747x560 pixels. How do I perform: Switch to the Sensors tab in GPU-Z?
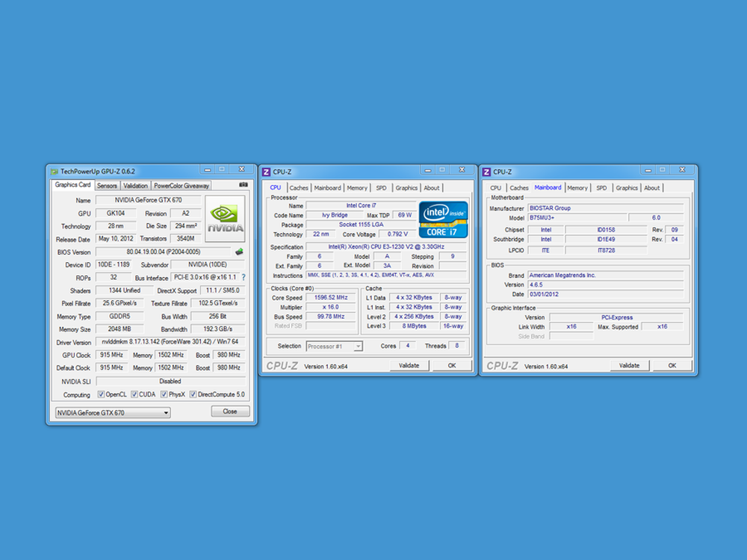107,186
